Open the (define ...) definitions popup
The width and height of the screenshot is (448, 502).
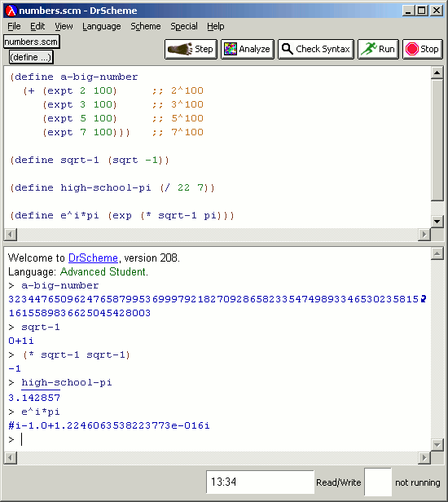pos(31,57)
